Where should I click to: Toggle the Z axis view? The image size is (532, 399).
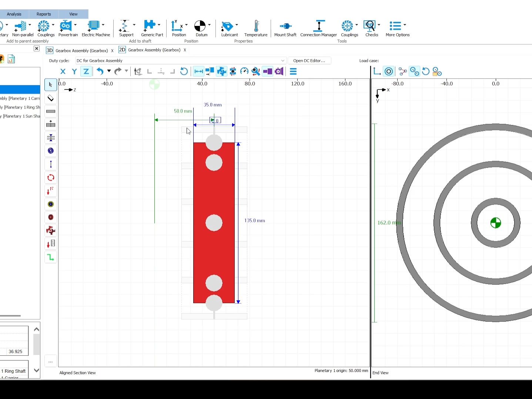pos(86,71)
